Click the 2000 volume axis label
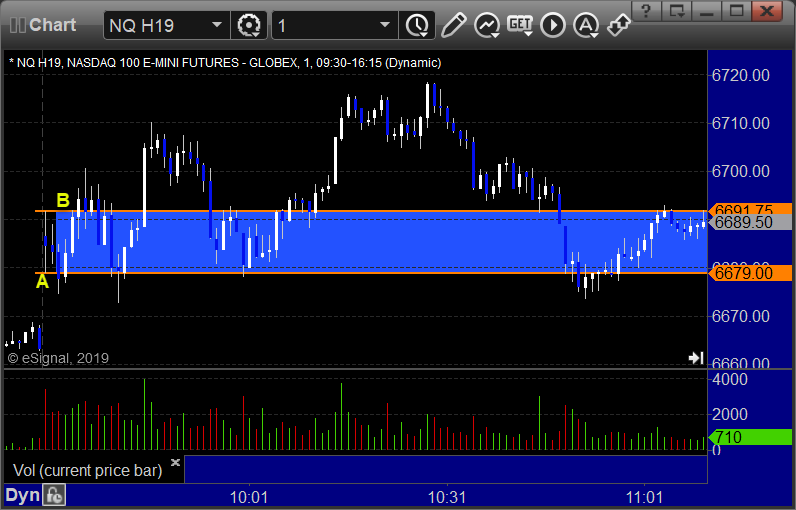This screenshot has height=510, width=796. [730, 414]
